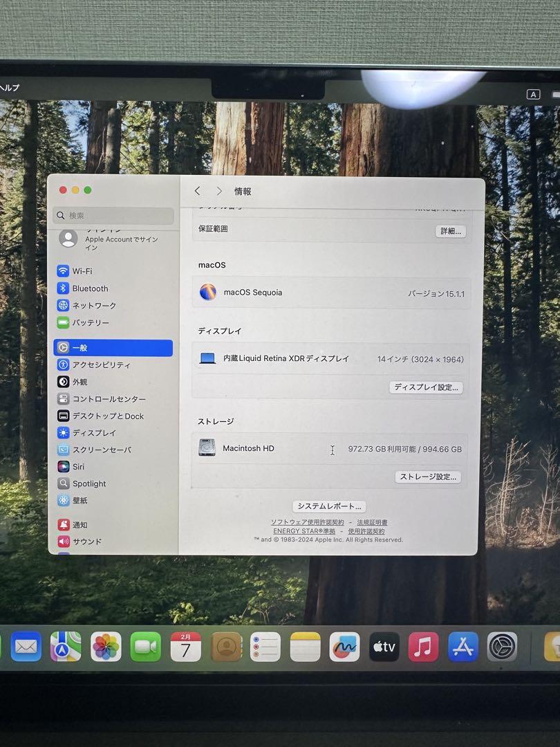Click the 検索 search field in the sidebar

click(113, 216)
